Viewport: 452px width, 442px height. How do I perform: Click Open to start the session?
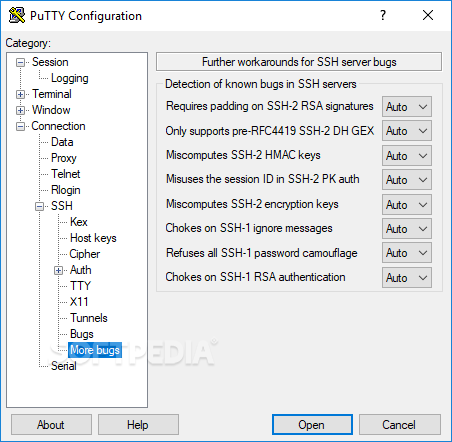coord(312,425)
